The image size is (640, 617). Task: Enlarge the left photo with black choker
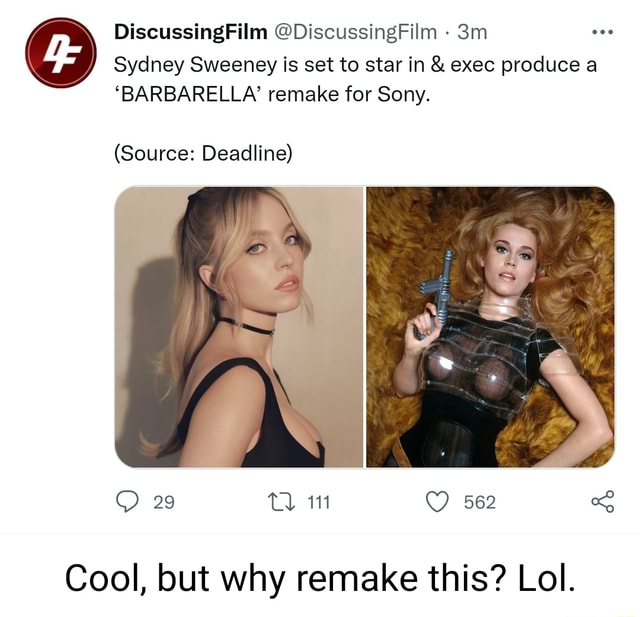pyautogui.click(x=239, y=327)
